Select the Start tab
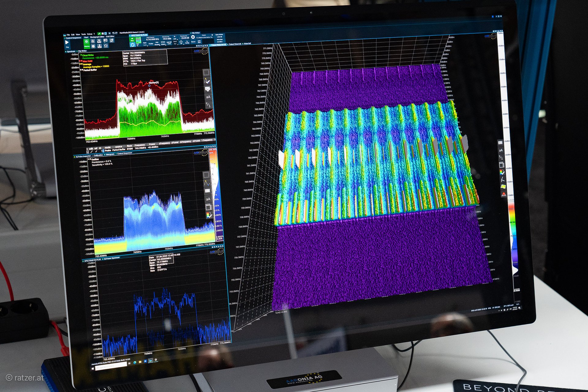Viewport: 588px width, 392px height. pos(86,37)
